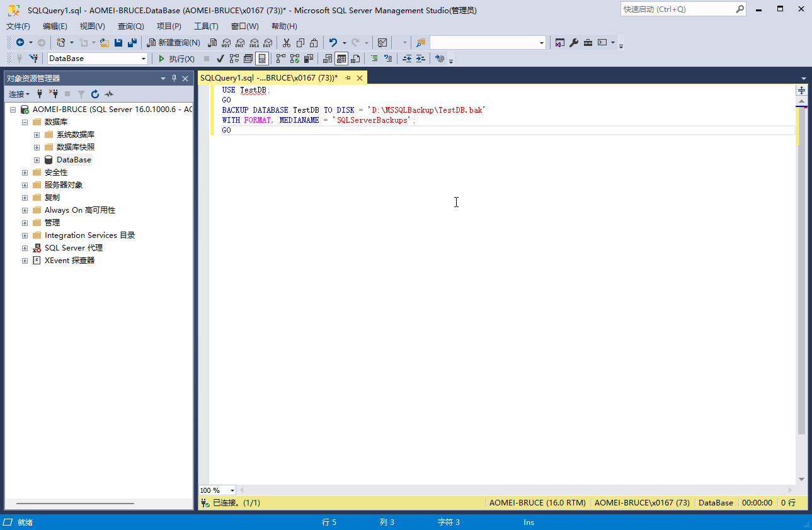Click the query options icon
812x530 pixels.
pos(248,59)
